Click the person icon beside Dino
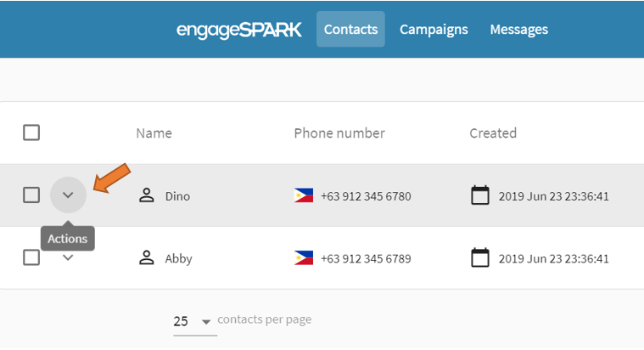Screen dimensions: 644x350 coord(147,196)
